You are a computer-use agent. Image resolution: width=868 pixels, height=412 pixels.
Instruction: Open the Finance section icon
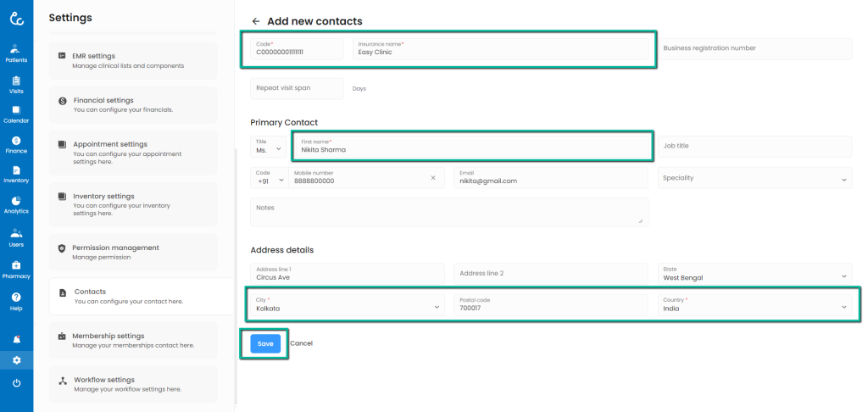pos(16,144)
